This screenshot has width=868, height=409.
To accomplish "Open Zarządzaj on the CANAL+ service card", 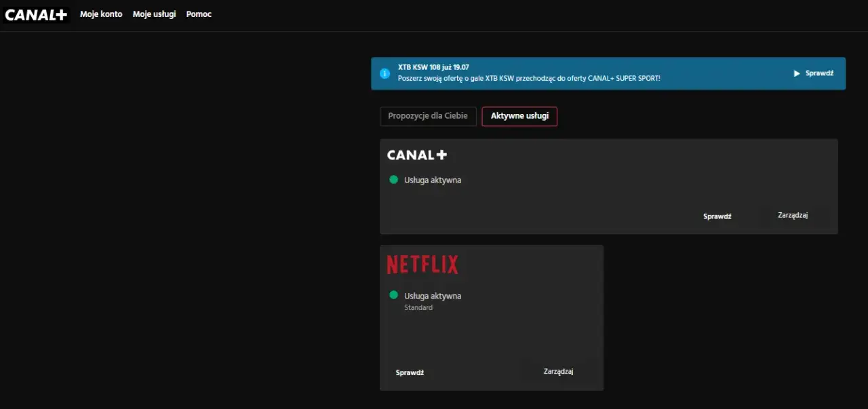I will coord(793,214).
